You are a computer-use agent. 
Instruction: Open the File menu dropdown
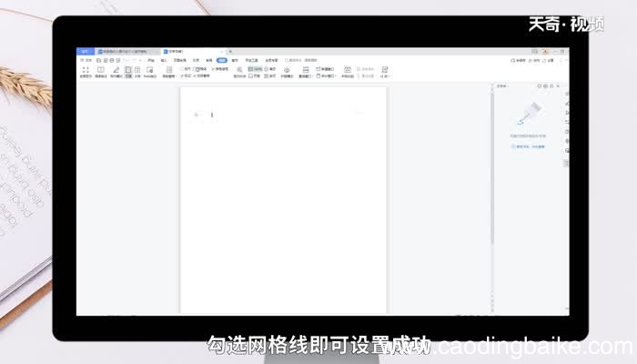[86, 60]
